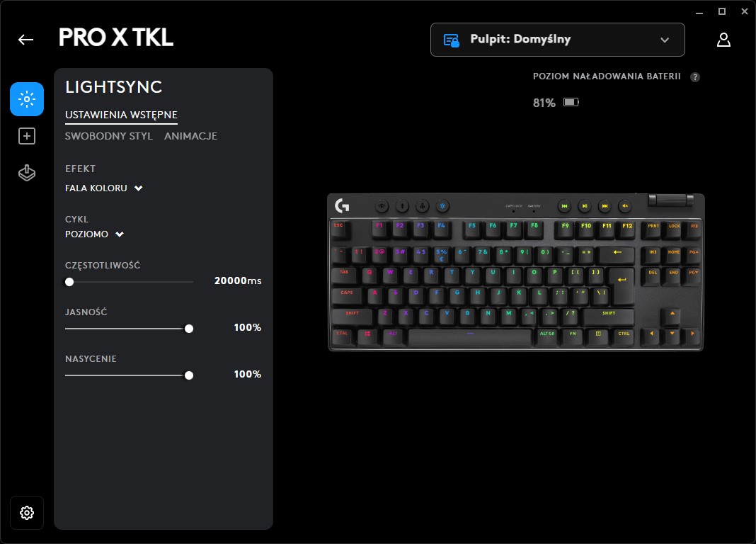756x544 pixels.
Task: Open the game mode joystick sidebar icon
Action: point(27,173)
